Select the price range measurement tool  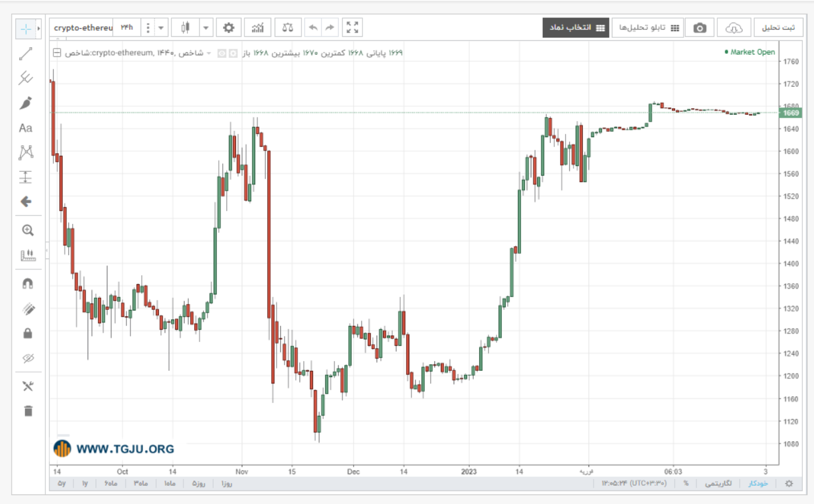tap(26, 177)
